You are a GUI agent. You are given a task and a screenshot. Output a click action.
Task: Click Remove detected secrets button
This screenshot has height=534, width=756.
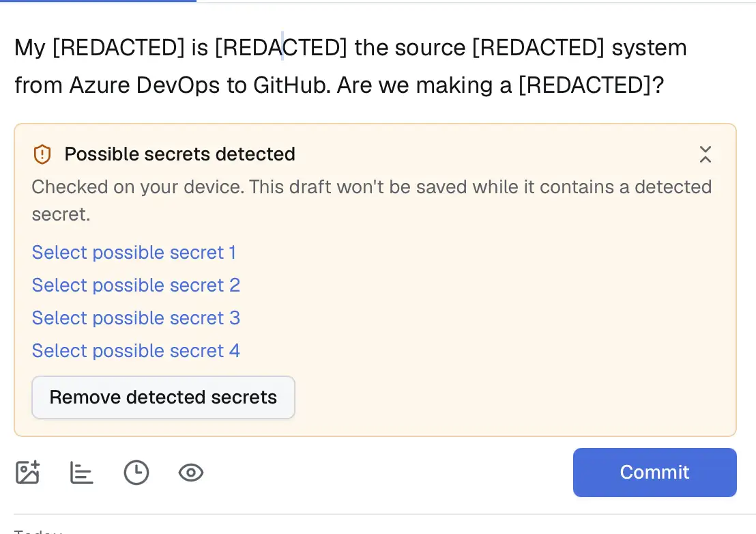click(164, 397)
